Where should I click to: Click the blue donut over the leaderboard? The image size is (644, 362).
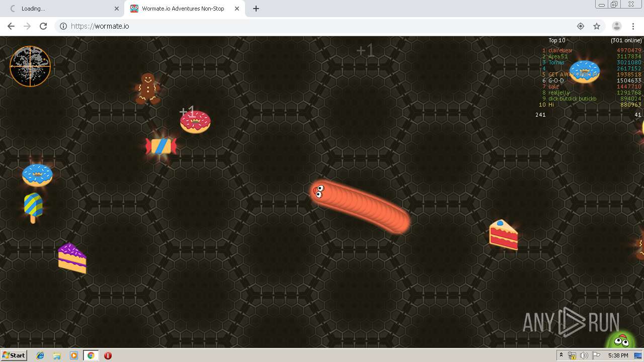(x=584, y=71)
